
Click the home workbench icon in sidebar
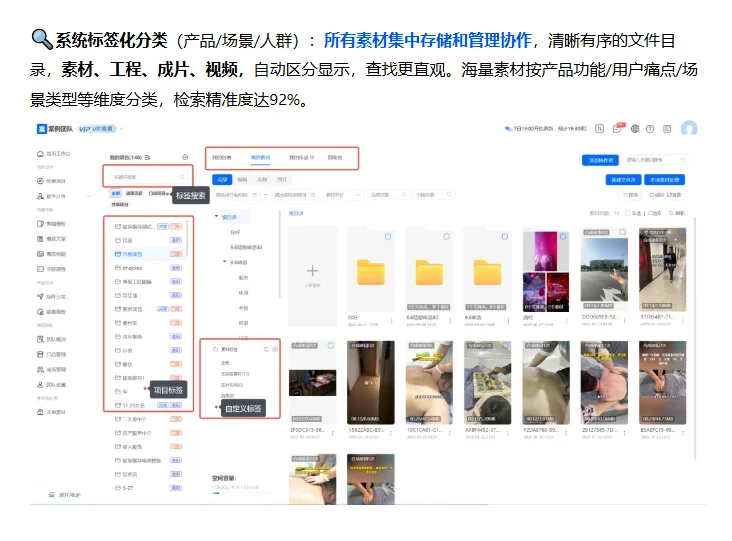tap(40, 154)
